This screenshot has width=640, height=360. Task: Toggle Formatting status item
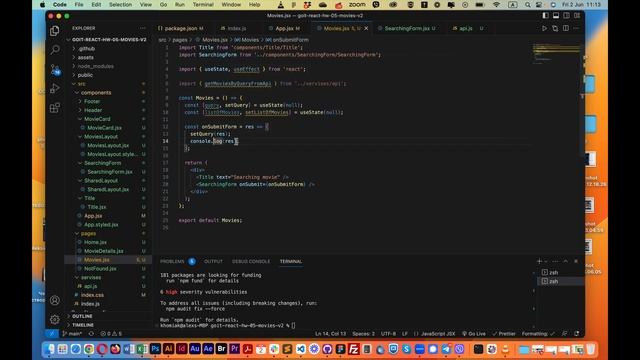[538, 333]
